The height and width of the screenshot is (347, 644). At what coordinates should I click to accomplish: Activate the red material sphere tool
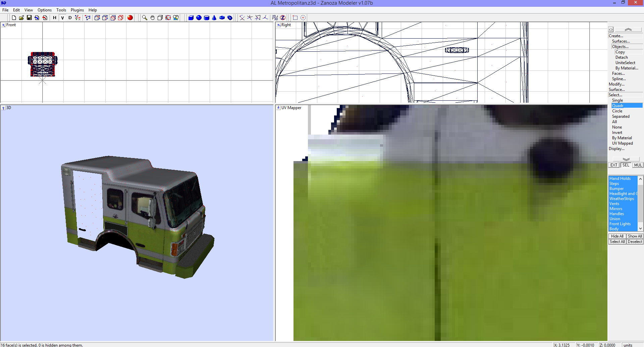(x=130, y=17)
